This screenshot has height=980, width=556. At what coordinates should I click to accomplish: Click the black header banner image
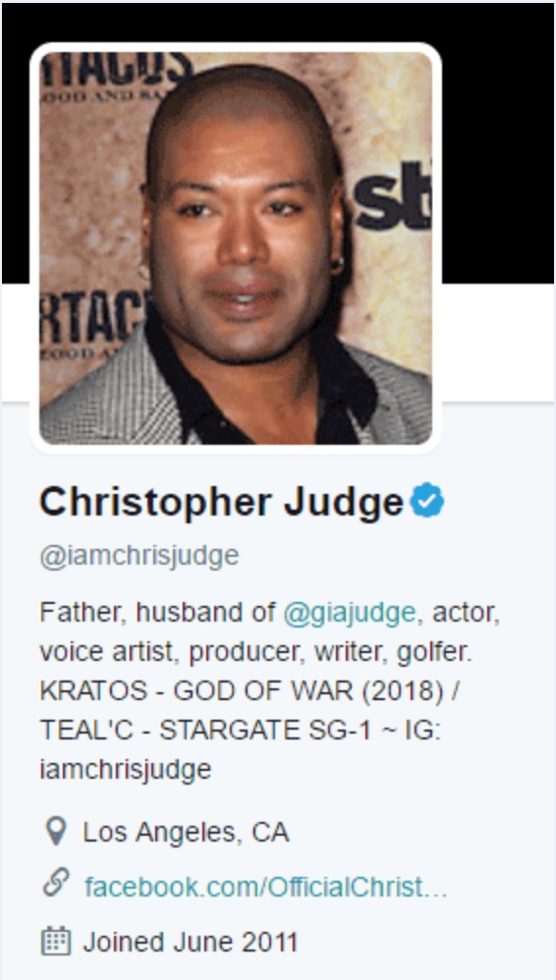(x=497, y=143)
